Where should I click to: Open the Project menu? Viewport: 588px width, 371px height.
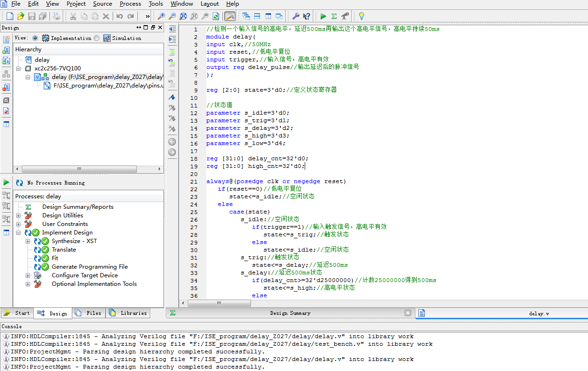pos(76,4)
